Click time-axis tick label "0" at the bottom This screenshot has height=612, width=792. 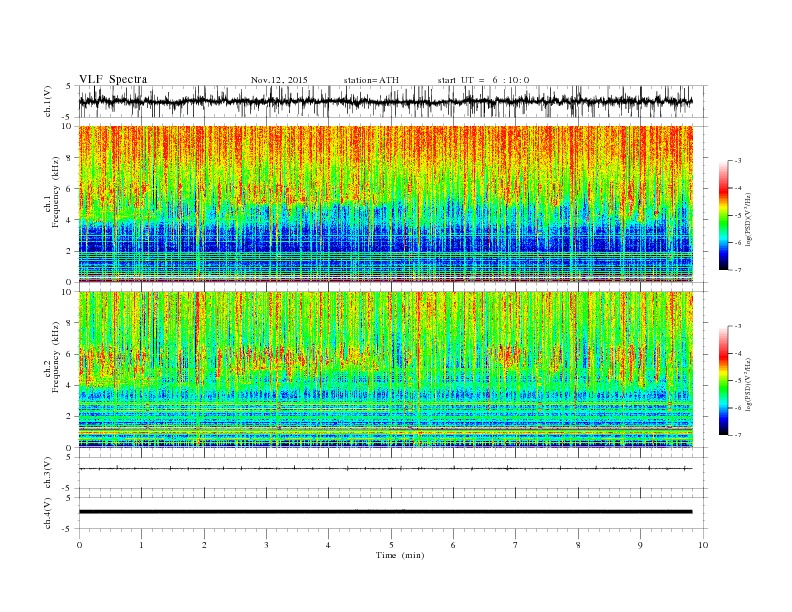pos(79,545)
